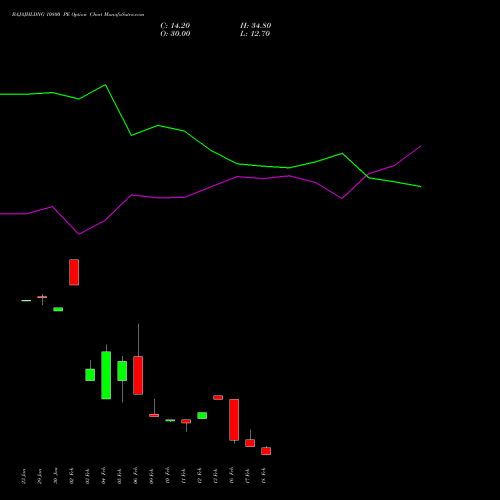The image size is (500, 500).
Task: Click the 22 Jan date label
Action: (x=23, y=476)
